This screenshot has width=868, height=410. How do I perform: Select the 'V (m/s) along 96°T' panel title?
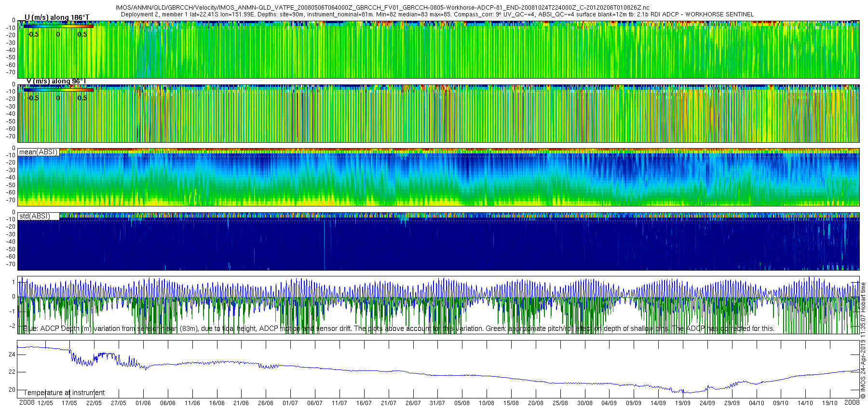[x=56, y=81]
